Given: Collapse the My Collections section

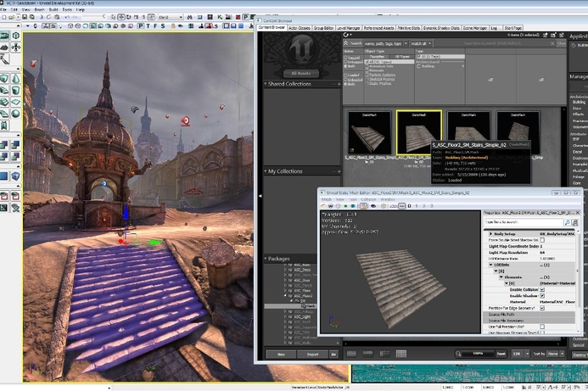Looking at the screenshot, I should coord(265,171).
